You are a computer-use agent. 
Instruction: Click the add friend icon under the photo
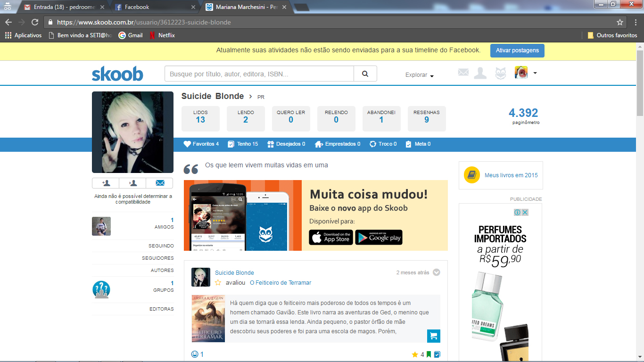click(106, 183)
